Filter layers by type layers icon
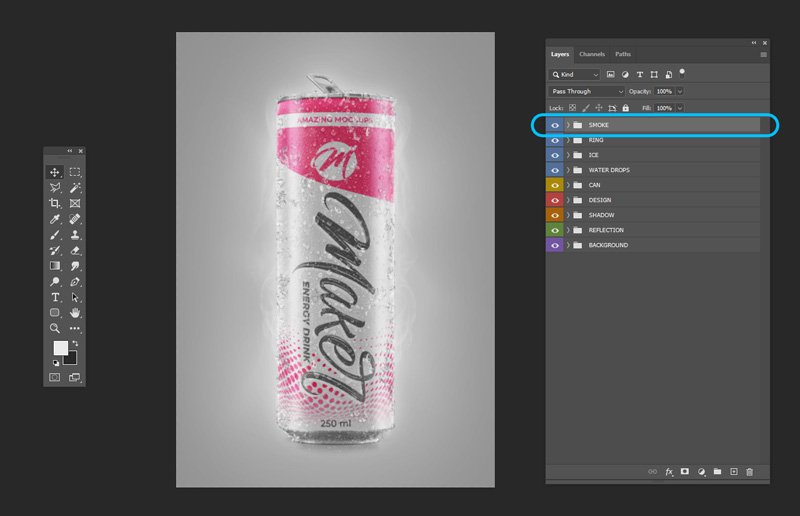The image size is (800, 516). click(x=640, y=75)
